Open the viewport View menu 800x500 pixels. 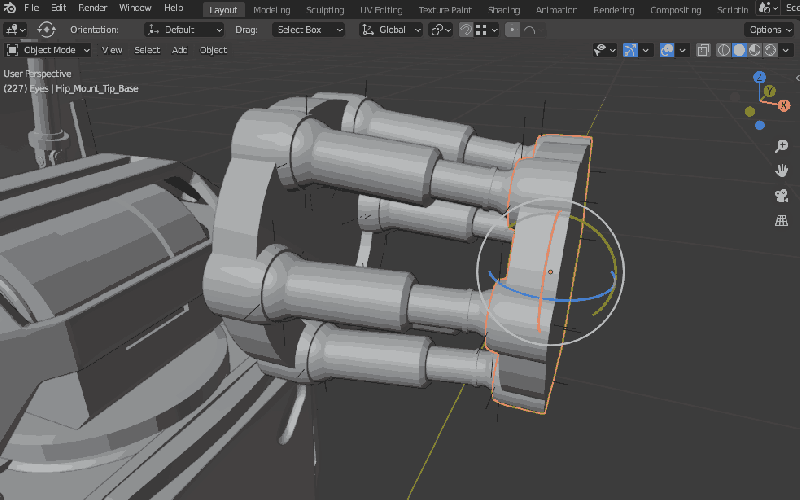click(x=112, y=50)
